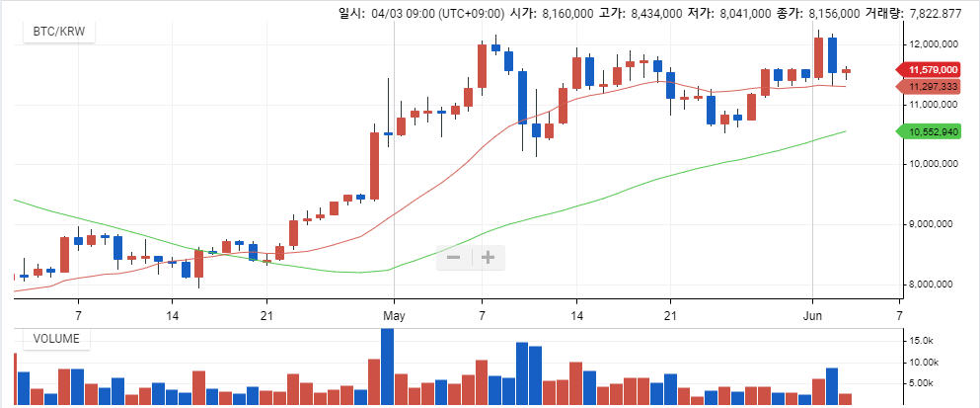The image size is (980, 408).
Task: Click the May label on date axis
Action: pyautogui.click(x=394, y=316)
